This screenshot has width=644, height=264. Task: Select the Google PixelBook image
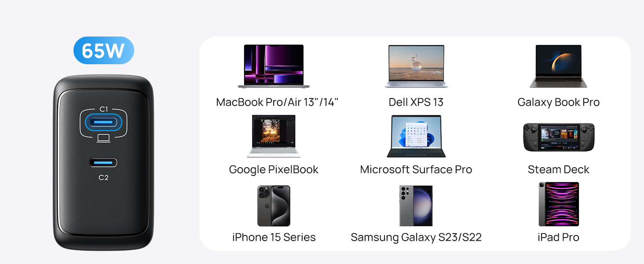click(x=274, y=136)
